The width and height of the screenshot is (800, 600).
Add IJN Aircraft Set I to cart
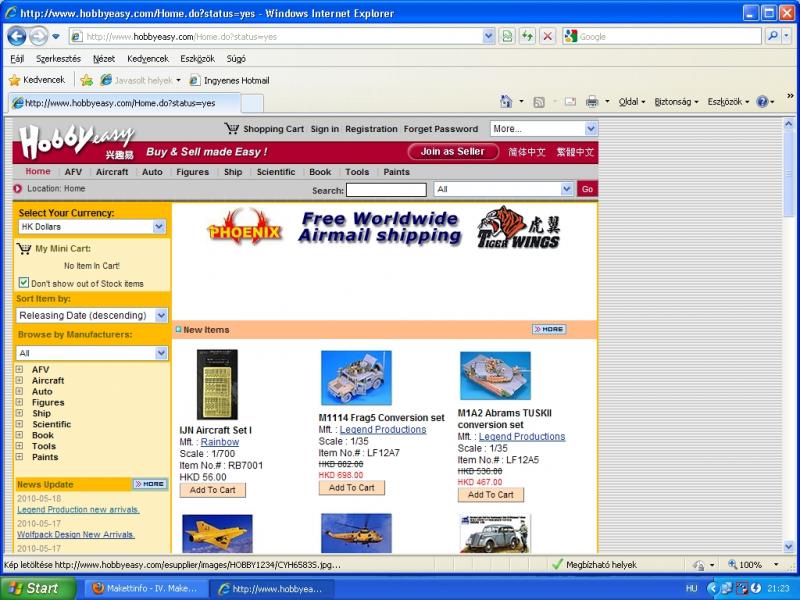click(212, 490)
